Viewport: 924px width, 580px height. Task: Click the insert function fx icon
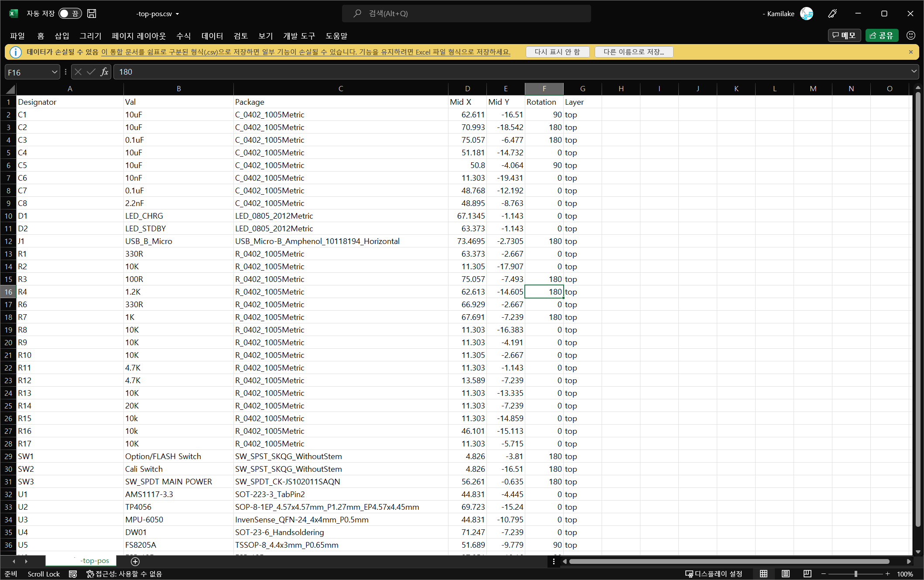pos(104,72)
